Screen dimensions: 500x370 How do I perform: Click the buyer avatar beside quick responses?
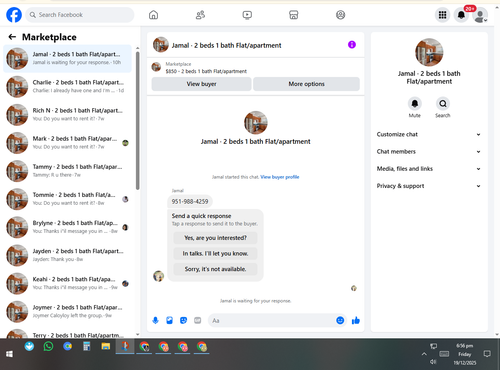point(158,276)
